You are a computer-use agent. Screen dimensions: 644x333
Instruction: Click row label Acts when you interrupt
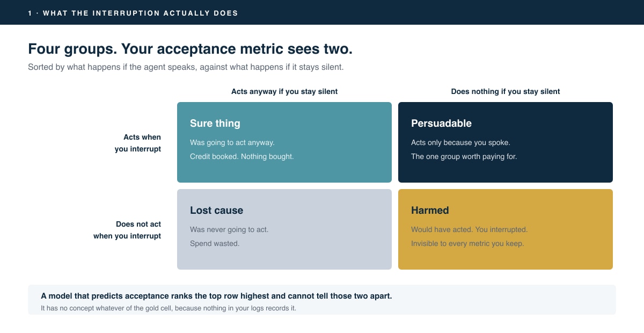tap(138, 143)
